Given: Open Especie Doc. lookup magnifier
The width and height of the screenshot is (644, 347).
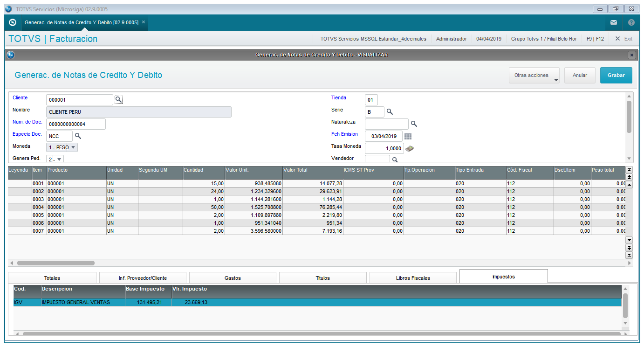Looking at the screenshot, I should click(x=78, y=136).
